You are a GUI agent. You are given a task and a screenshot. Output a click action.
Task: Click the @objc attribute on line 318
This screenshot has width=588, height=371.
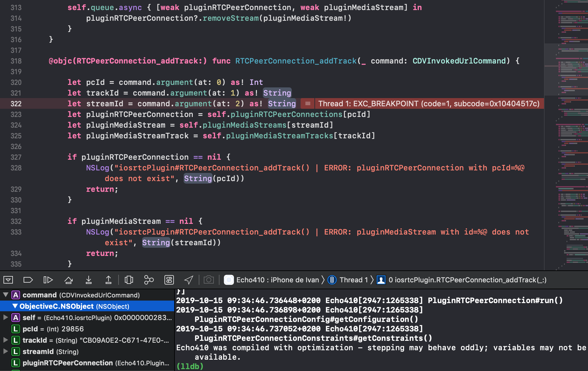click(x=128, y=61)
